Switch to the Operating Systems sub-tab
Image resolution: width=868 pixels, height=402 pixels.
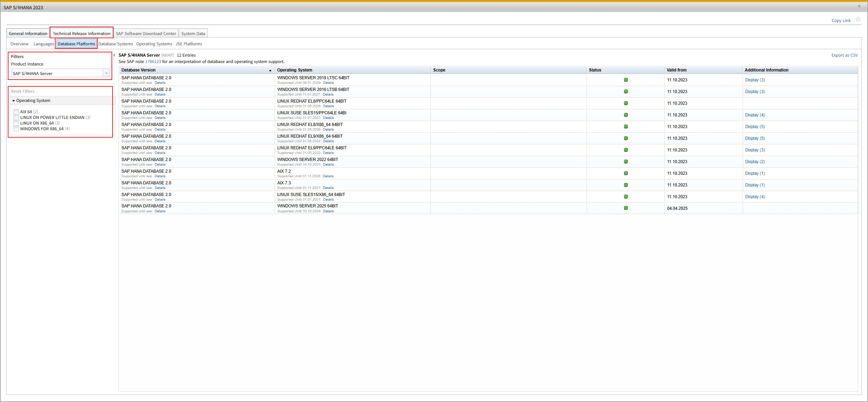coord(154,44)
